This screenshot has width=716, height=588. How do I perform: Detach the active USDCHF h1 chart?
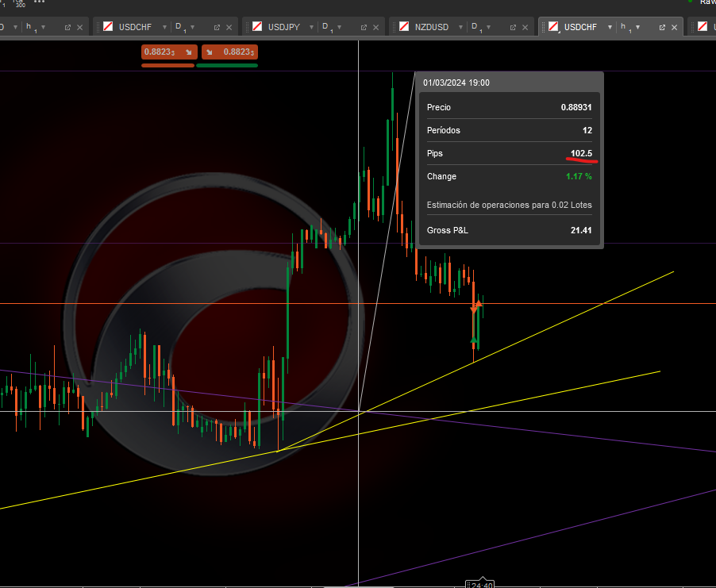[x=662, y=28]
